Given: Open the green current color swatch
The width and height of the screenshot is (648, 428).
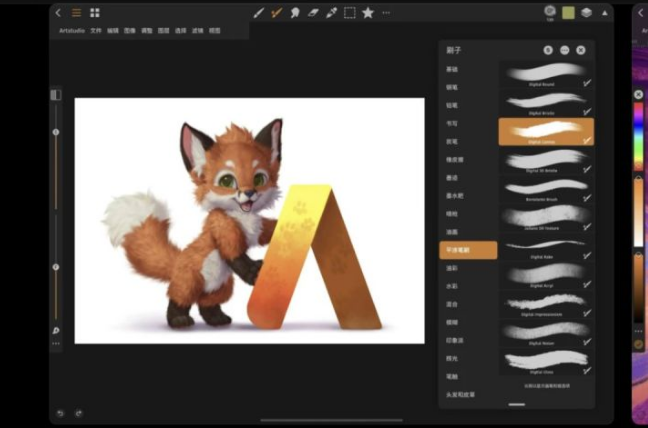Looking at the screenshot, I should click(x=568, y=13).
